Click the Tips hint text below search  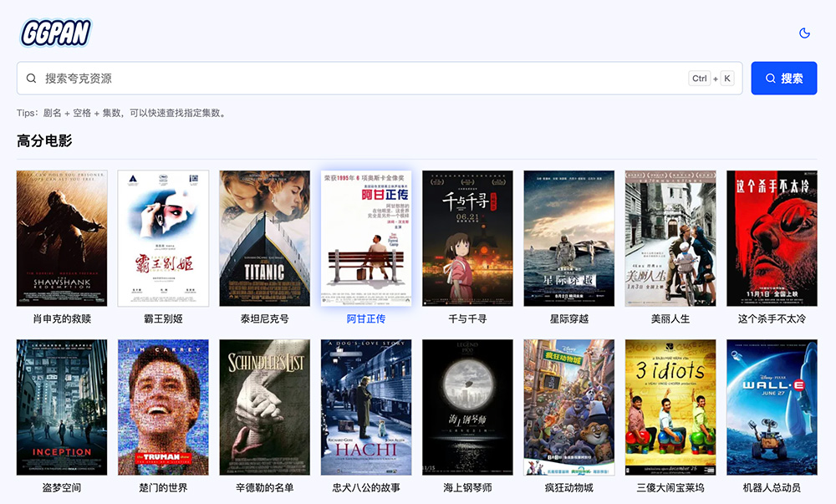click(121, 113)
